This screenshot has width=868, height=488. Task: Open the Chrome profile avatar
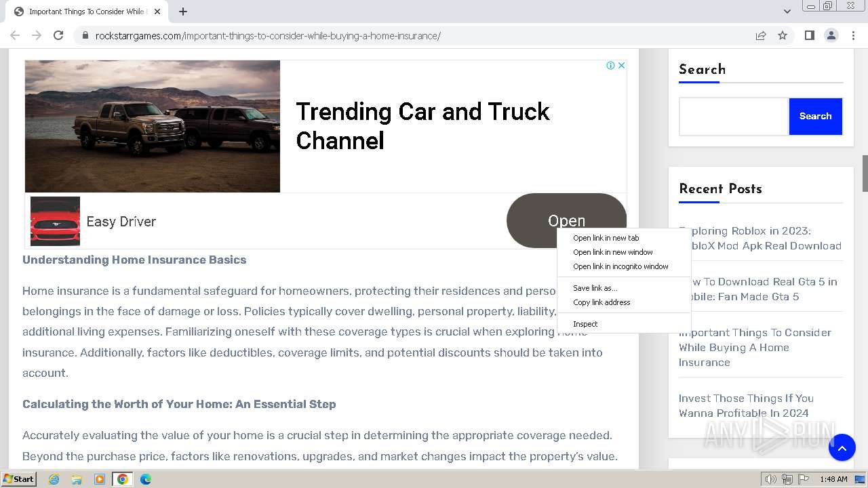(831, 35)
